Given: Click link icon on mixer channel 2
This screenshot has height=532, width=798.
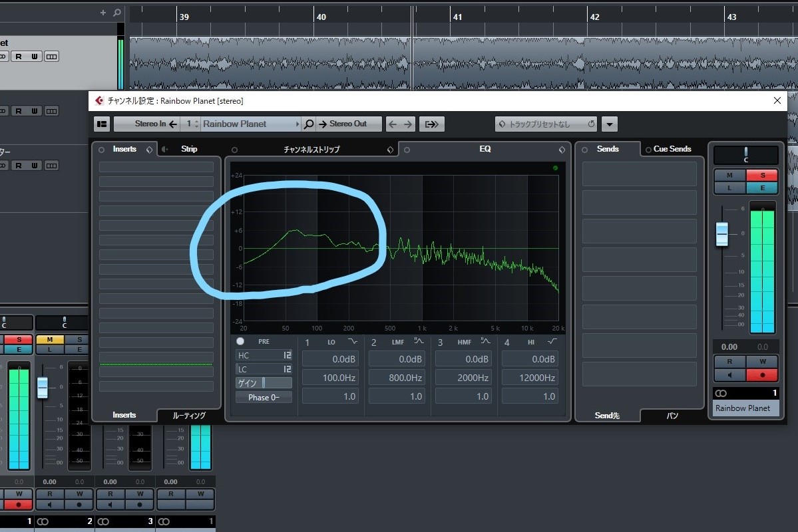Looking at the screenshot, I should pyautogui.click(x=43, y=521).
